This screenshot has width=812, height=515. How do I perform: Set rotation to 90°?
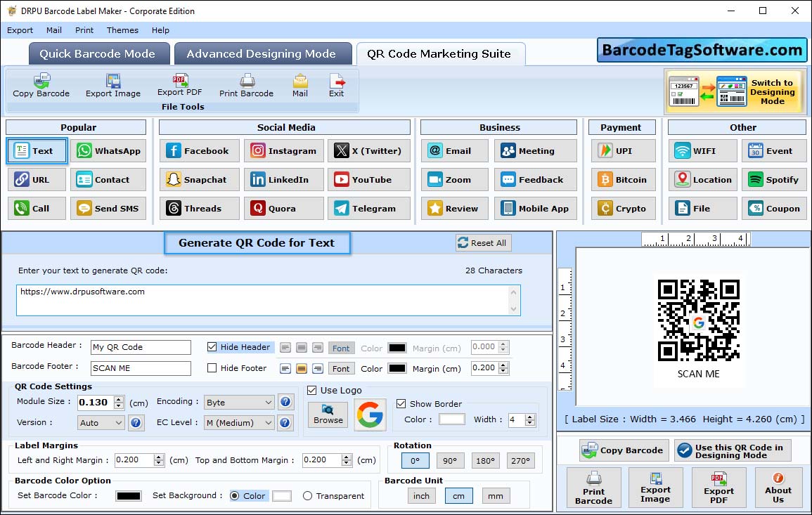pyautogui.click(x=450, y=460)
